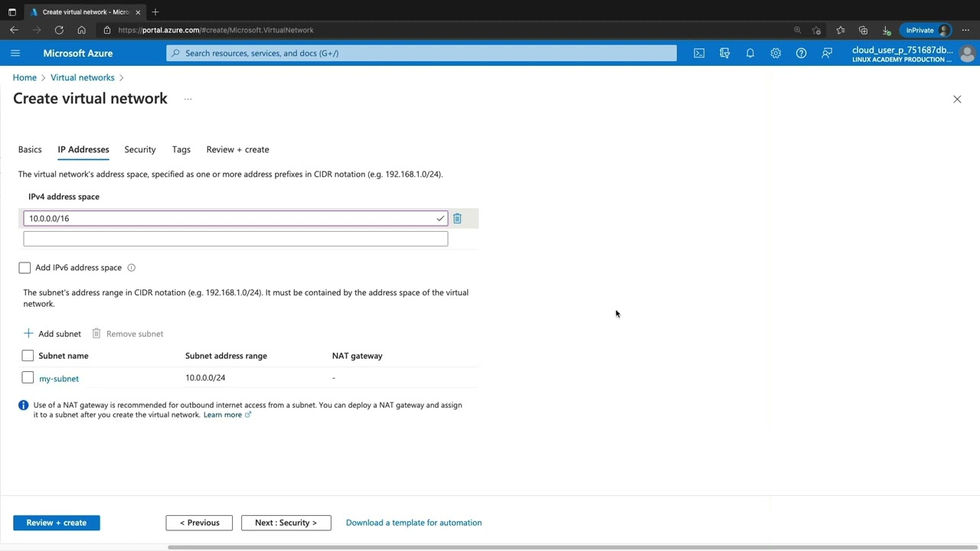Select all subnets with header checkbox

pos(28,355)
